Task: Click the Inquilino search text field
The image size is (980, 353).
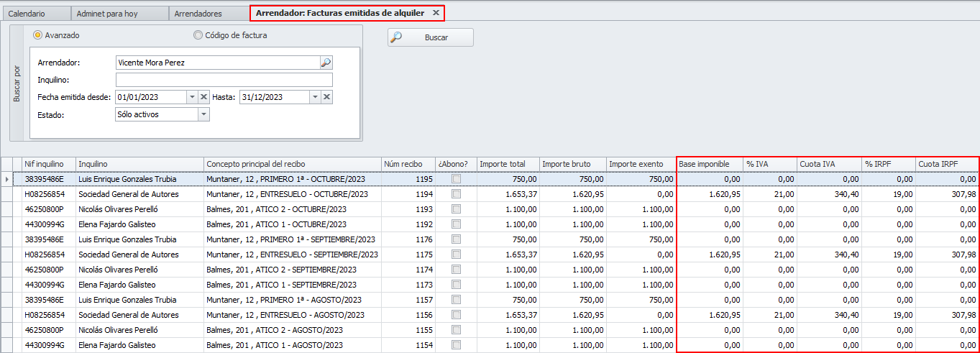Action: pyautogui.click(x=224, y=80)
